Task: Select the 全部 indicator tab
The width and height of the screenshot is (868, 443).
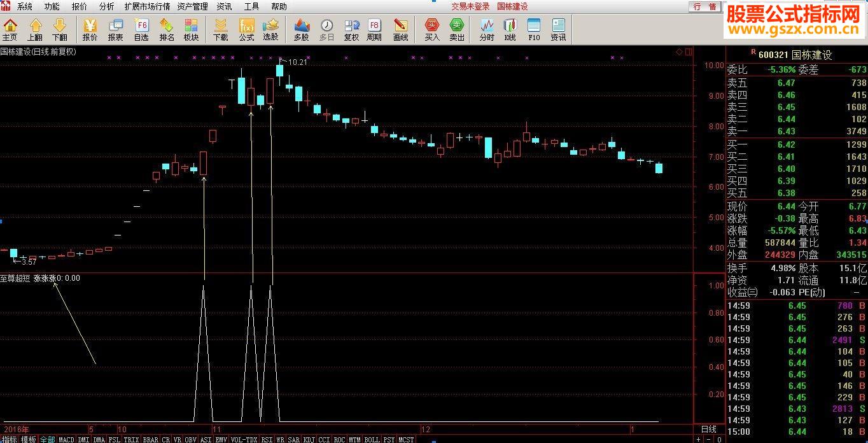Action: (x=48, y=439)
